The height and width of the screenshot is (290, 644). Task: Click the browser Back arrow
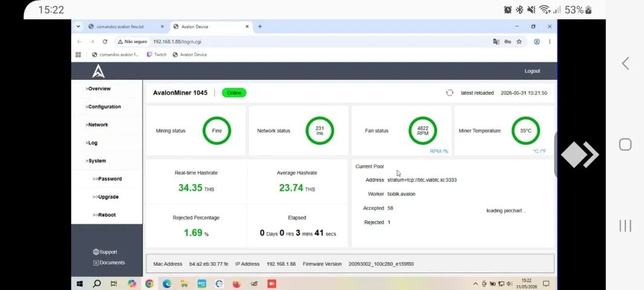pos(79,42)
